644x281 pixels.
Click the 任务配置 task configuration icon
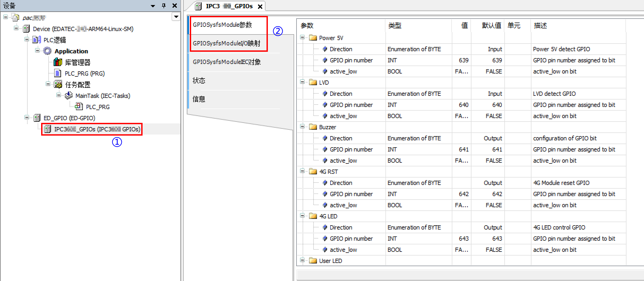point(58,84)
